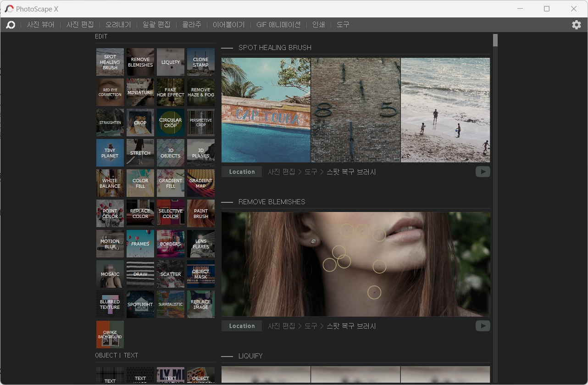Select the Perspective Crop tile
The height and width of the screenshot is (385, 588).
201,123
